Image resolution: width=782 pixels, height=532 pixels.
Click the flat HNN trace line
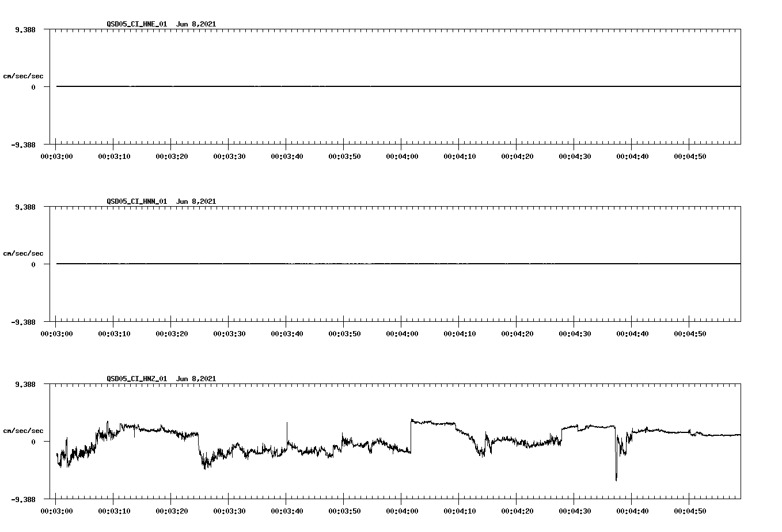pyautogui.click(x=398, y=264)
